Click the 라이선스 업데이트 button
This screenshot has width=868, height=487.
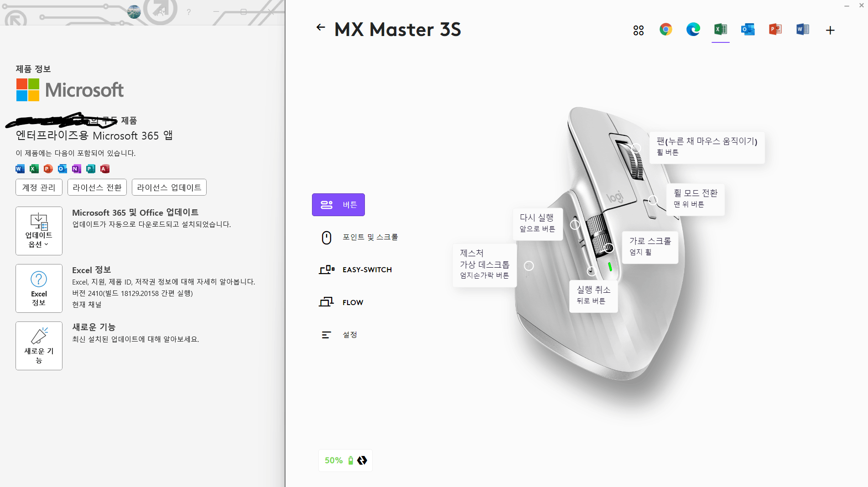169,187
